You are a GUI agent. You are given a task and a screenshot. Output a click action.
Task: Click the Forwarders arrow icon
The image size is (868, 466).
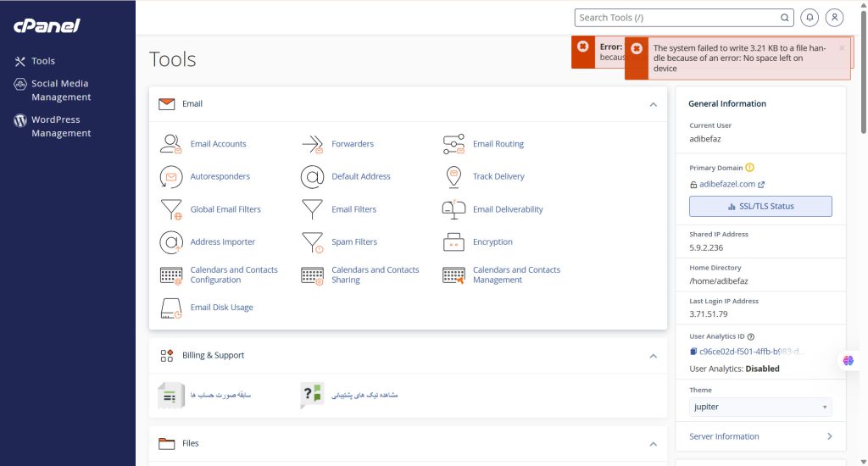click(313, 144)
